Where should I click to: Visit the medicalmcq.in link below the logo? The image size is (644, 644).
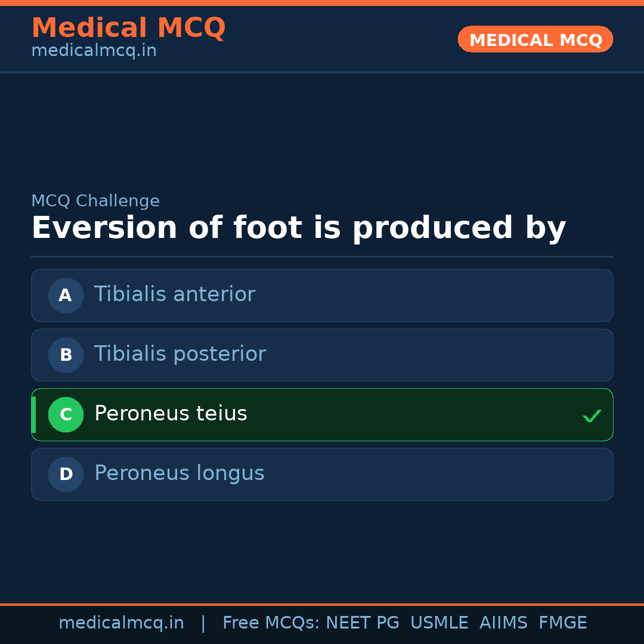click(93, 50)
